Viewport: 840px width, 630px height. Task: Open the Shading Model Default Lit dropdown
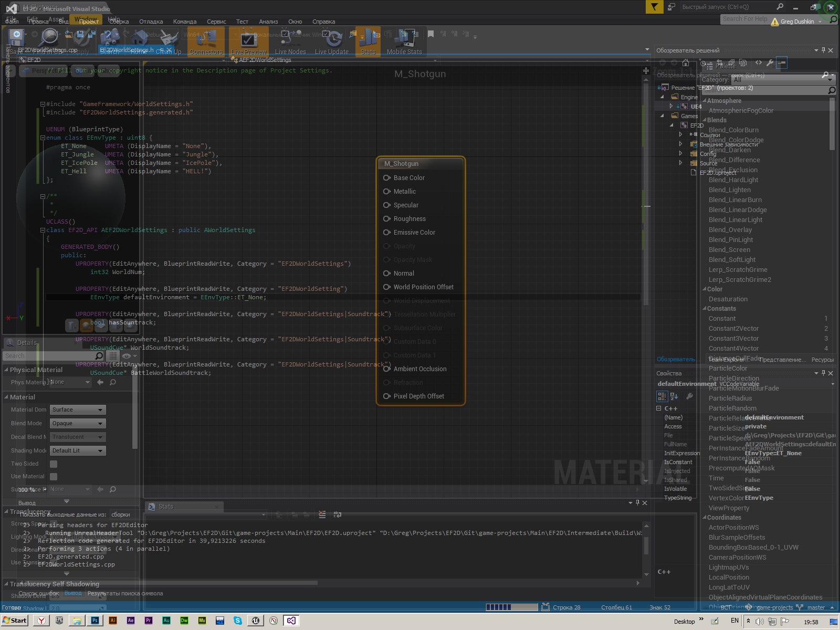point(78,451)
